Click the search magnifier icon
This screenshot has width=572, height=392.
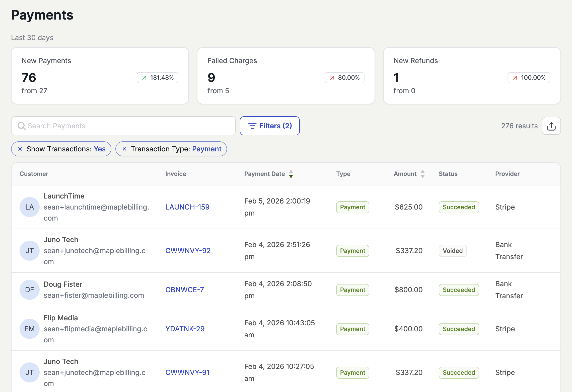click(22, 126)
